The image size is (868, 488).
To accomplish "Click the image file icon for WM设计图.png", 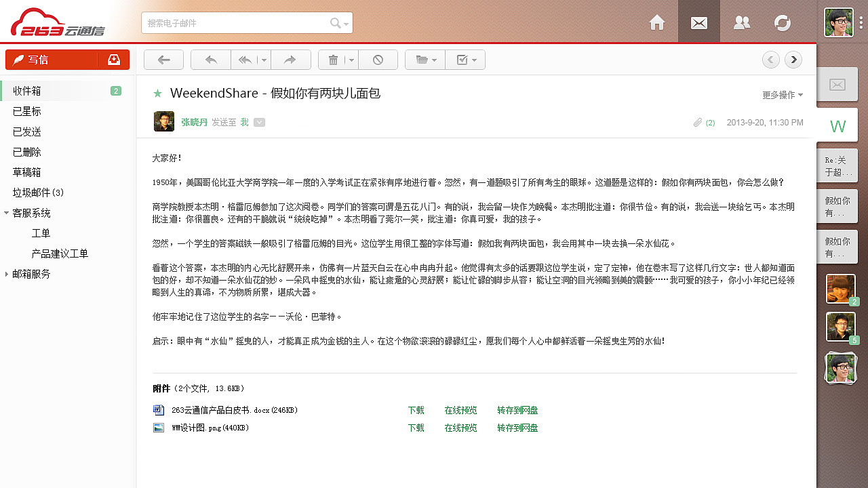I will pos(159,428).
